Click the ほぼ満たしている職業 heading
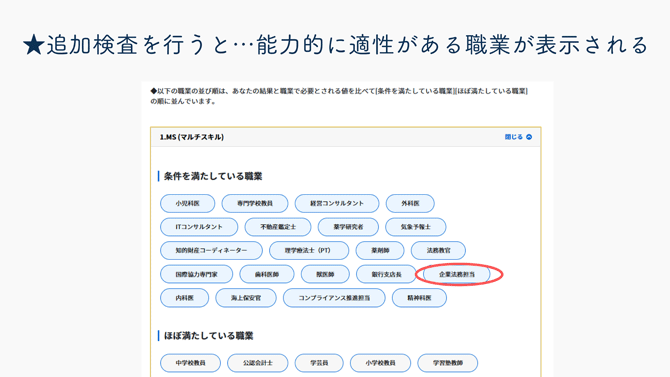Image resolution: width=670 pixels, height=377 pixels. coord(209,336)
